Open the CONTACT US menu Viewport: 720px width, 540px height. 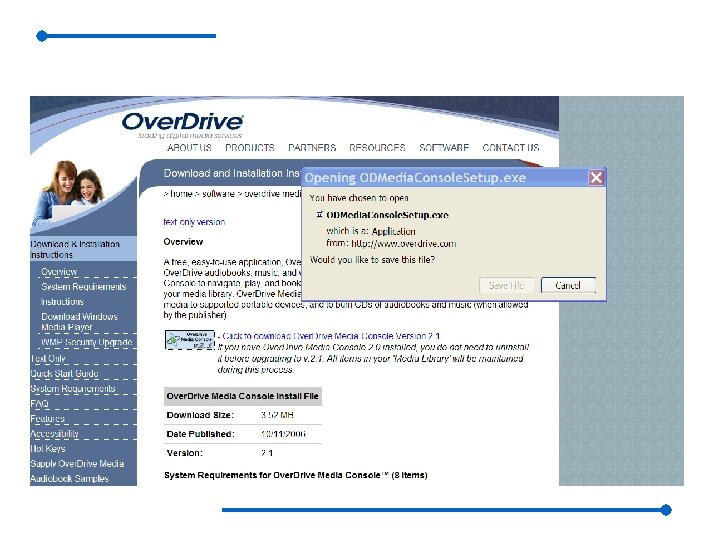(511, 147)
